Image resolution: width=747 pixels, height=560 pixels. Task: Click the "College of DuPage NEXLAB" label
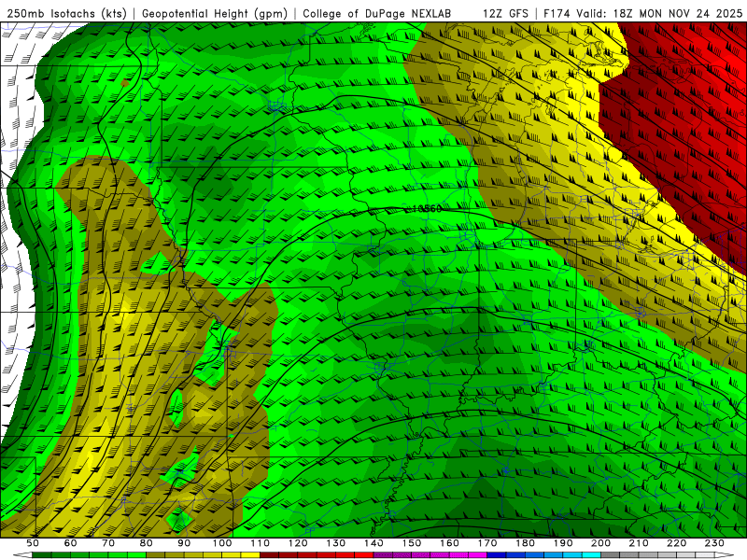click(377, 14)
